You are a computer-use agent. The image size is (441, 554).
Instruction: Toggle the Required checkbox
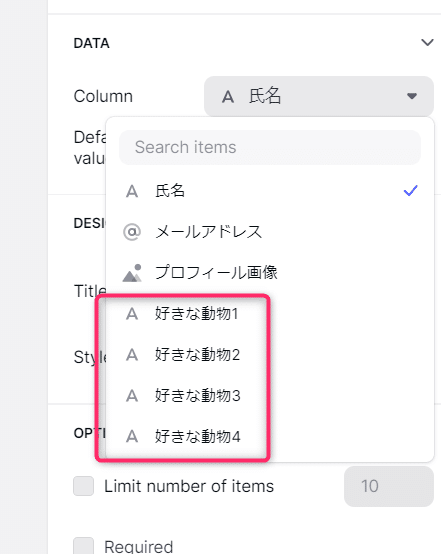point(83,546)
